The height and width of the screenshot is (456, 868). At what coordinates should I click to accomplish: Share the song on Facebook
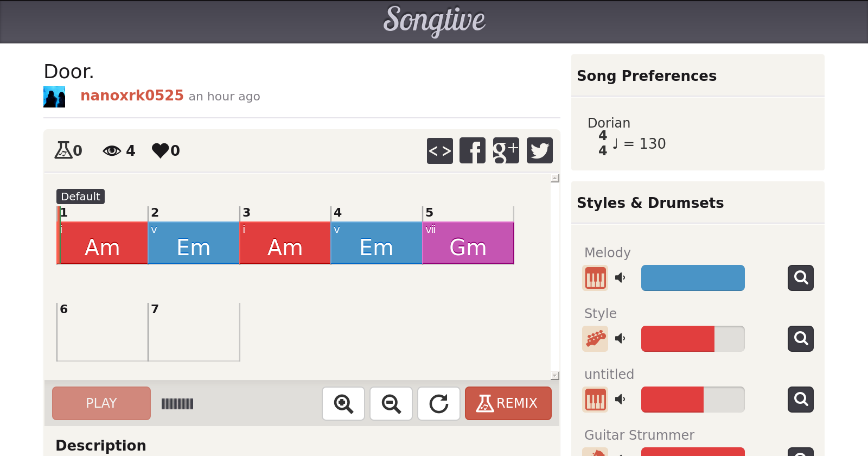(x=473, y=150)
